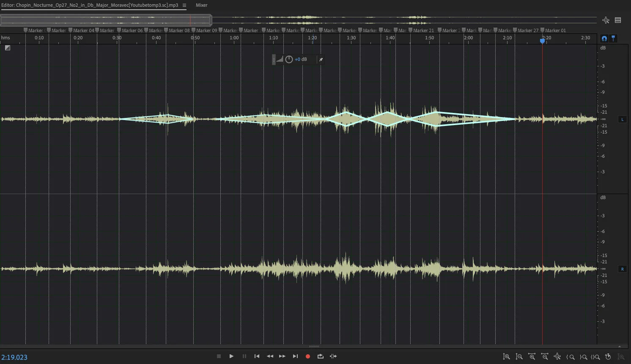631x364 pixels.
Task: Click the 2:19.023 timecode display
Action: point(14,357)
